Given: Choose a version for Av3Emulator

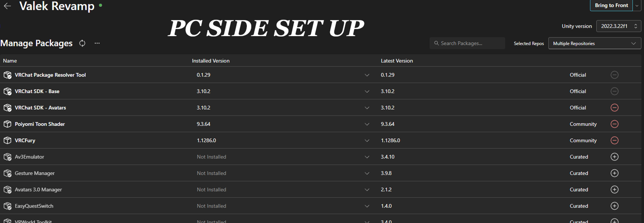Looking at the screenshot, I should pyautogui.click(x=367, y=157).
